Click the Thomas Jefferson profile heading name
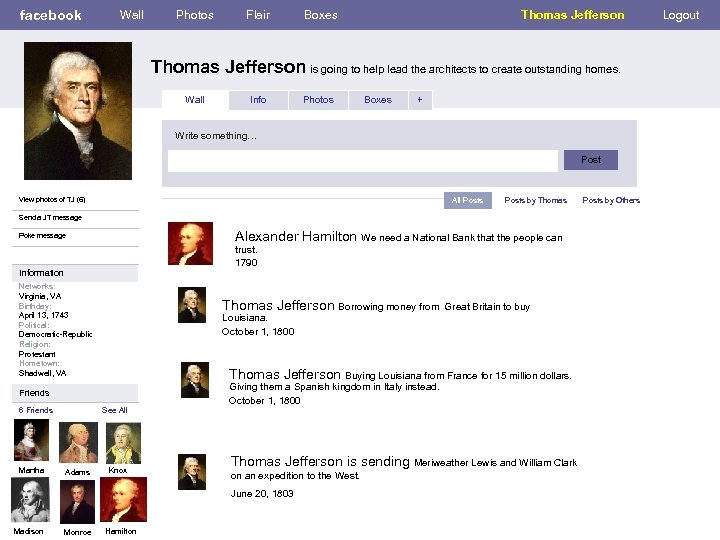This screenshot has width=720, height=540. click(x=228, y=67)
